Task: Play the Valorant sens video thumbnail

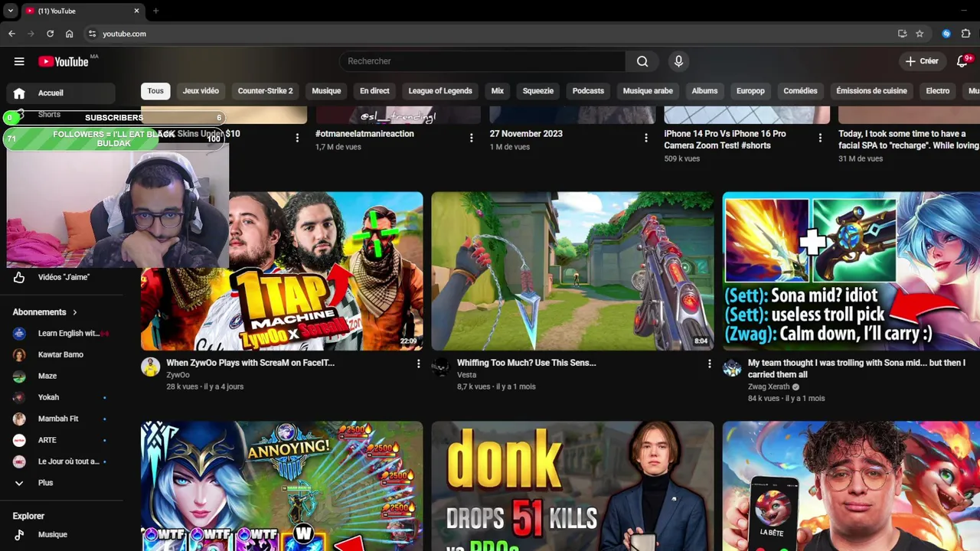Action: point(573,271)
